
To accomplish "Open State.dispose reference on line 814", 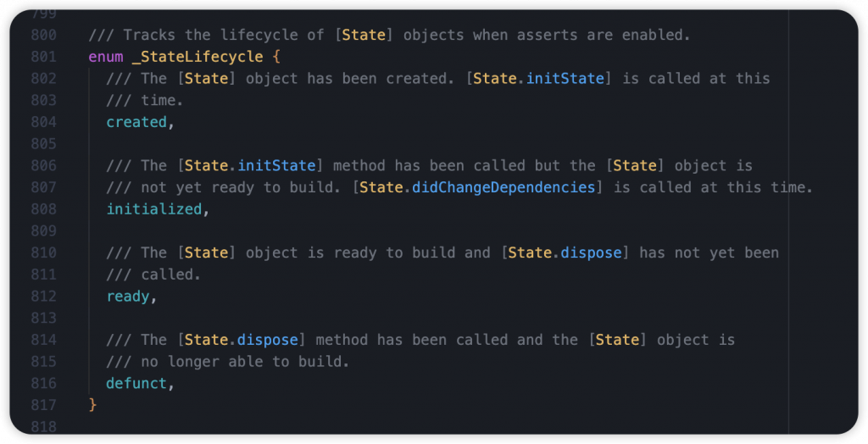I will 242,340.
